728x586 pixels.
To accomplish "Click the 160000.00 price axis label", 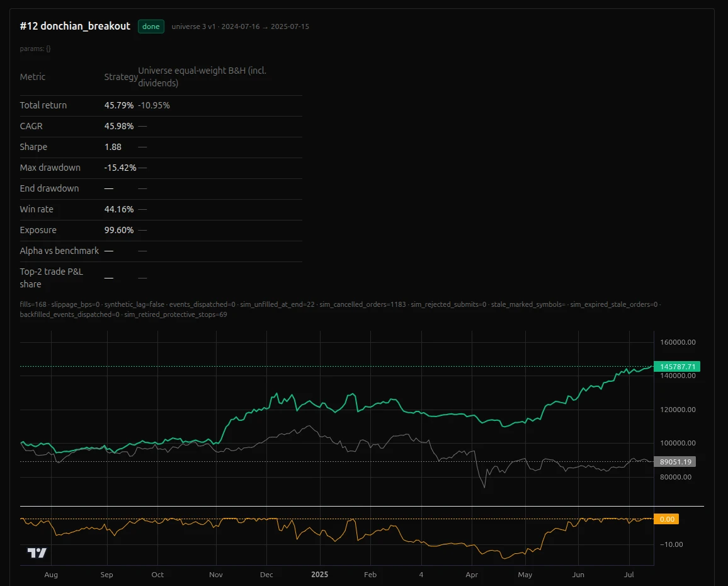I will pos(678,342).
